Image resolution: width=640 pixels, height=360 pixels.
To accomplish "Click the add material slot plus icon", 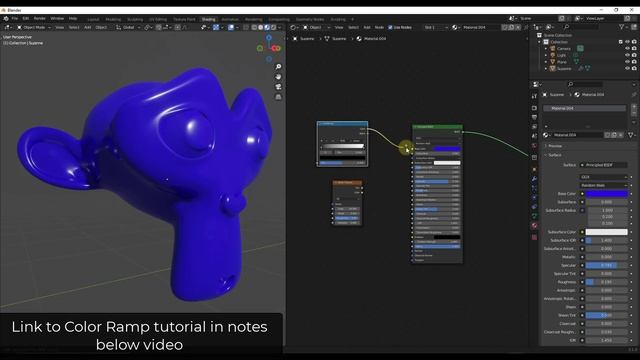I will [634, 107].
